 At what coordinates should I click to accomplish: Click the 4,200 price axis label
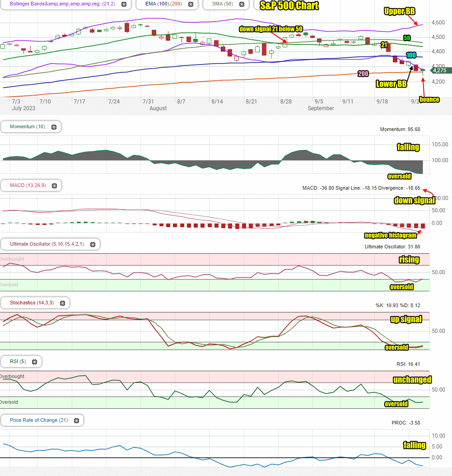pyautogui.click(x=438, y=82)
